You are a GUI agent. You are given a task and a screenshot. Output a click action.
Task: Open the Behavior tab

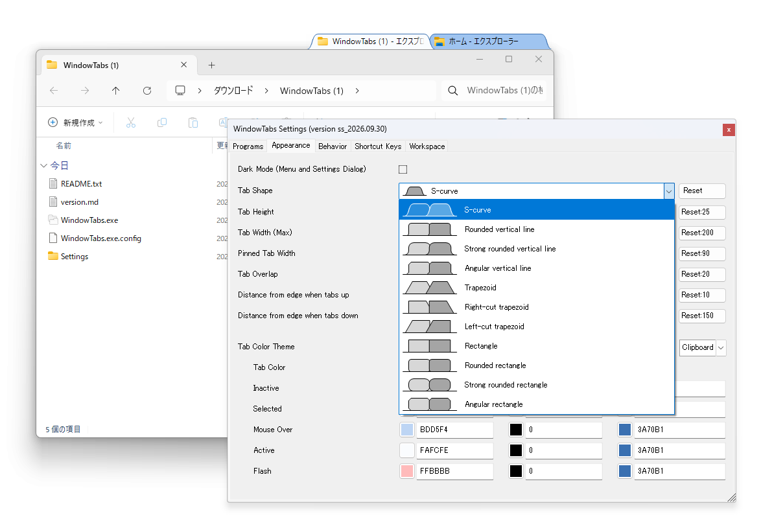pos(333,146)
